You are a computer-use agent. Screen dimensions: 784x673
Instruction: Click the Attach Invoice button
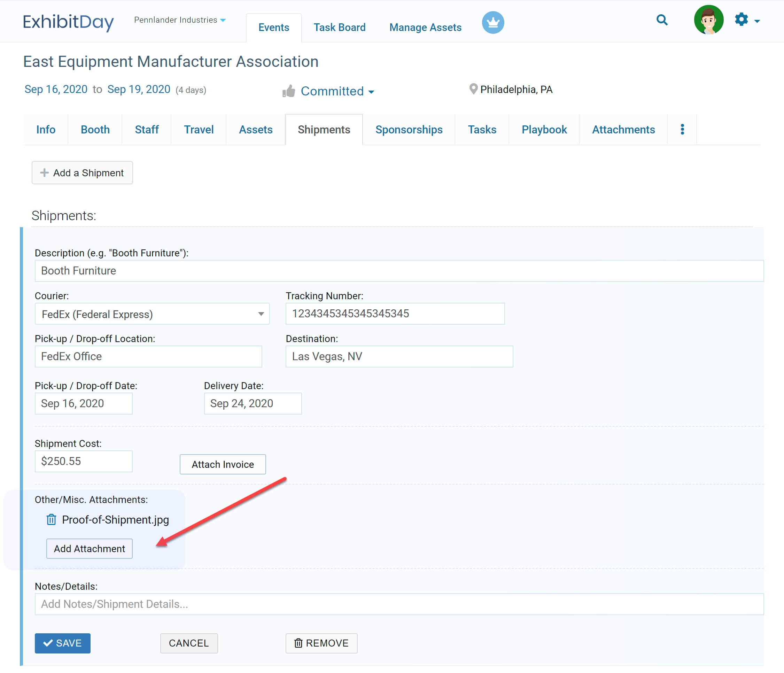[x=223, y=464]
